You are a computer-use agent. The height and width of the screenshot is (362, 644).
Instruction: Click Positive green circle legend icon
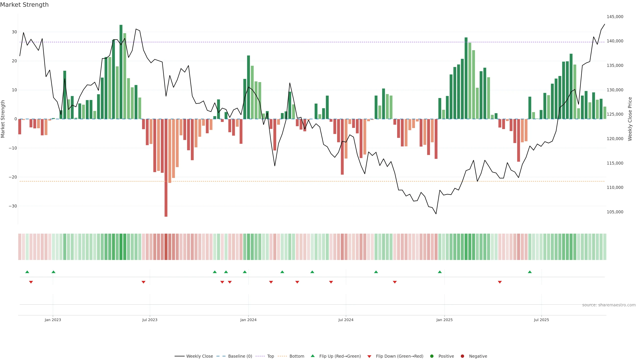[x=432, y=356]
